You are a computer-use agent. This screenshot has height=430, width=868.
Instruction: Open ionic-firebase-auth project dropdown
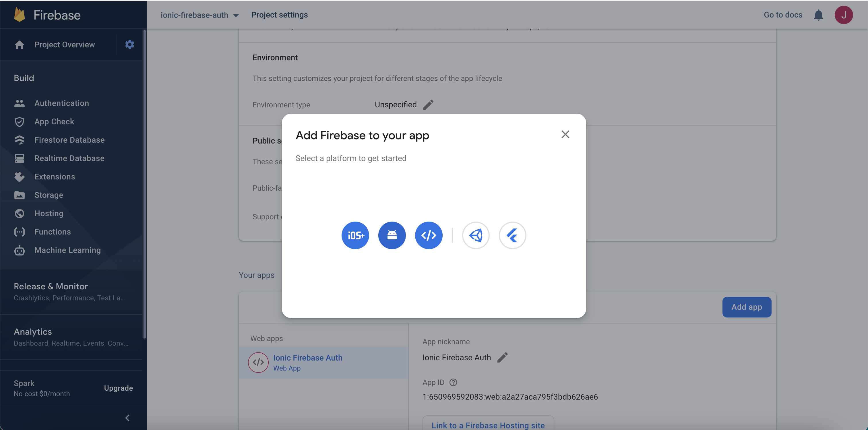200,15
